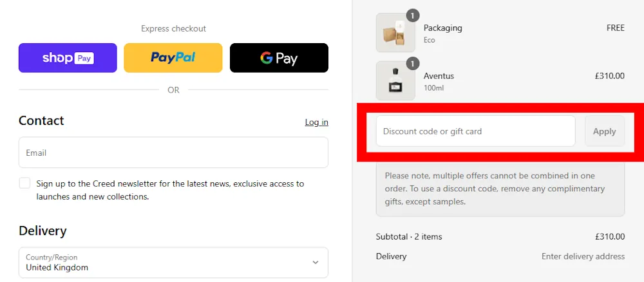Click the Aventus perfume bottle thumbnail

(x=395, y=81)
